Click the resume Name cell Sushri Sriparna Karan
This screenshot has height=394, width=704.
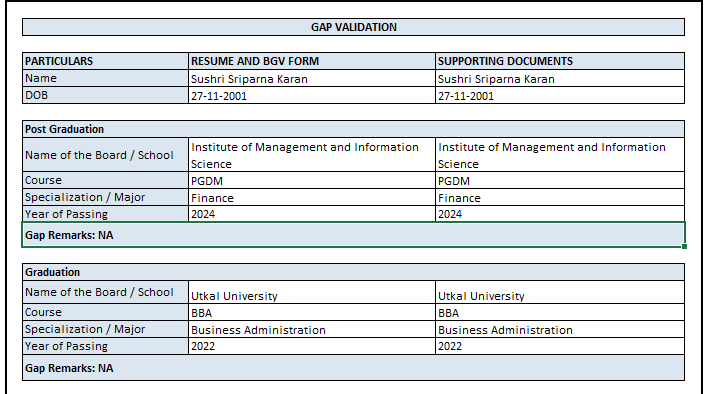[x=312, y=78]
